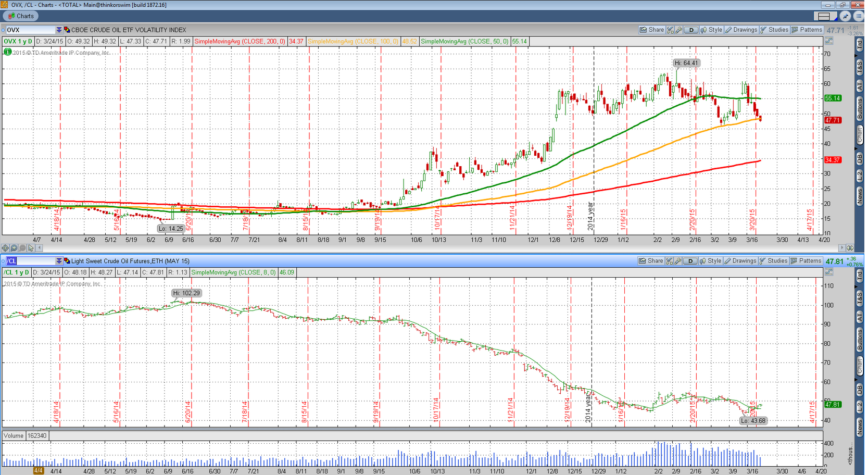The height and width of the screenshot is (475, 868).
Task: Click the pin window icon
Action: [x=846, y=16]
